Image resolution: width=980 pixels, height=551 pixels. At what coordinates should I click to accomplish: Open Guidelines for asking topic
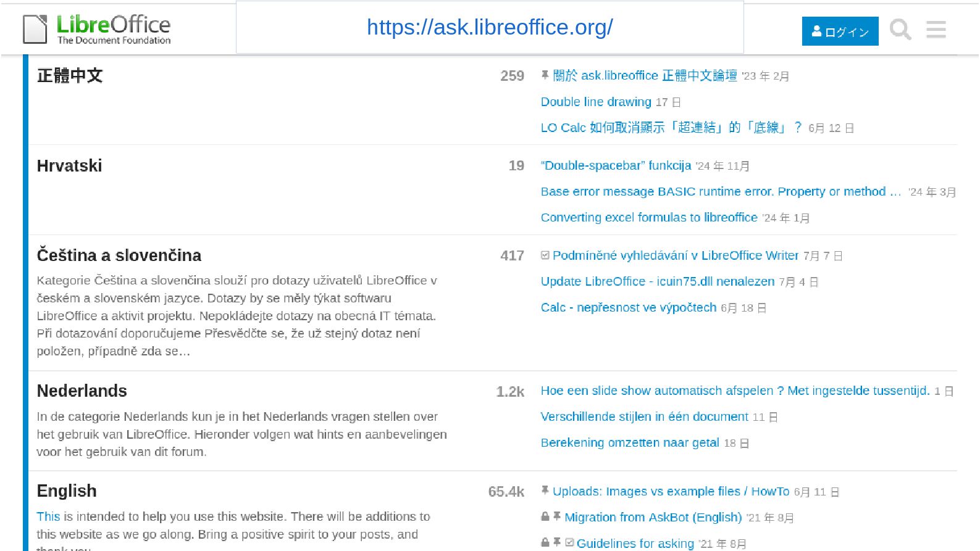click(x=635, y=543)
